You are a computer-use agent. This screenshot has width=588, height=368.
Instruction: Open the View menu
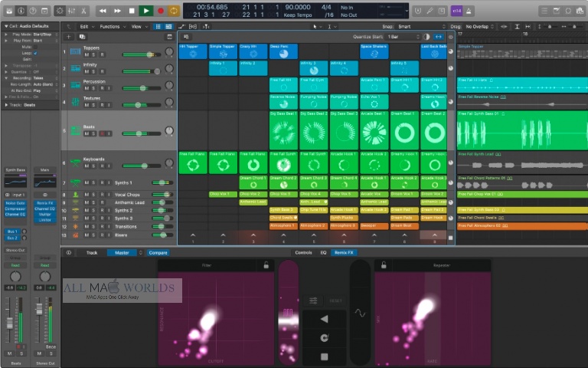click(139, 27)
